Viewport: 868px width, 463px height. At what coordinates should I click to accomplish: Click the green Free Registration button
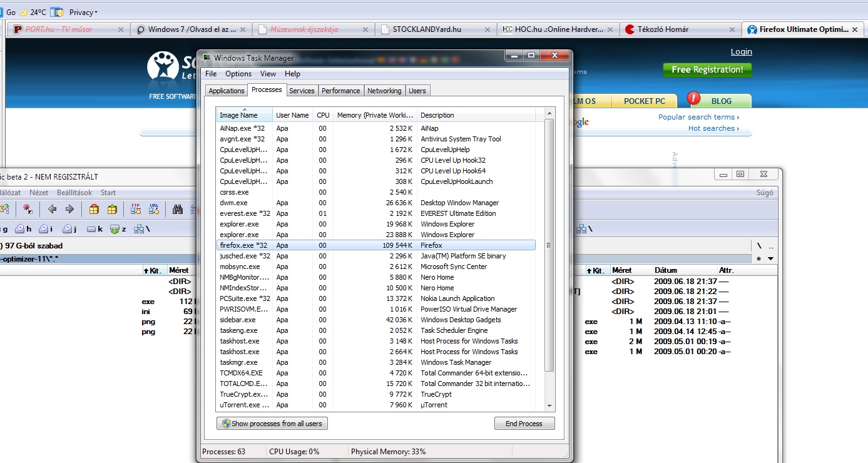coord(707,70)
